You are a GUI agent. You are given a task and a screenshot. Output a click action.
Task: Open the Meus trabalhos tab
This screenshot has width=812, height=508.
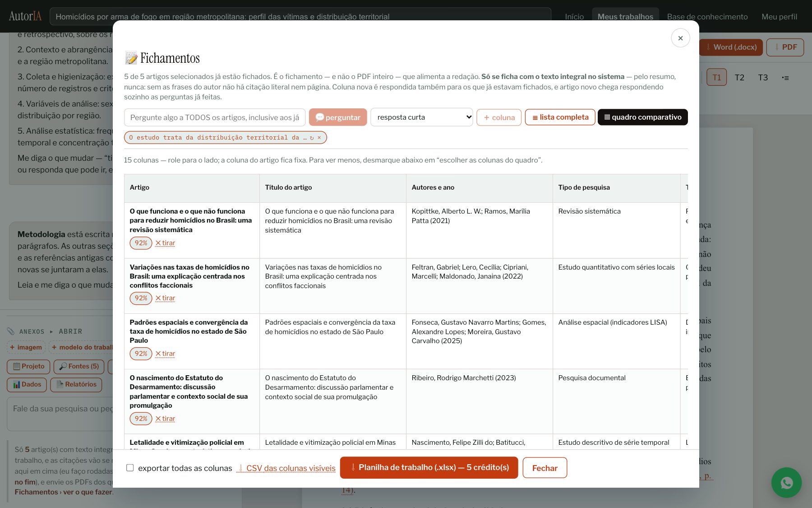[625, 17]
